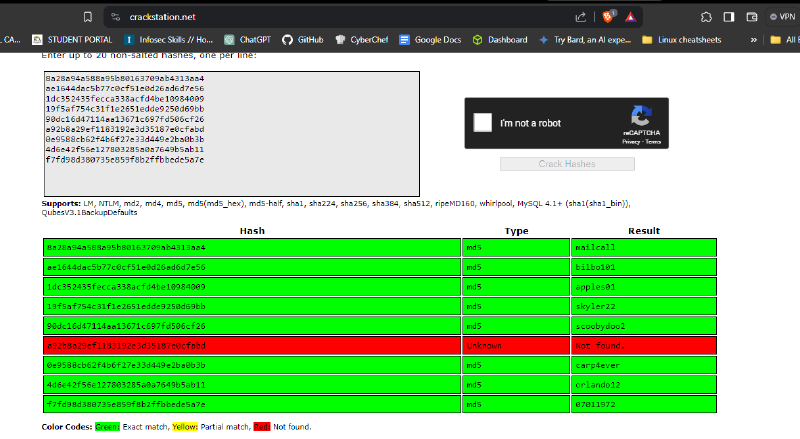Click hash 19f5af754c31 in results table
This screenshot has width=800, height=439.
[x=126, y=306]
